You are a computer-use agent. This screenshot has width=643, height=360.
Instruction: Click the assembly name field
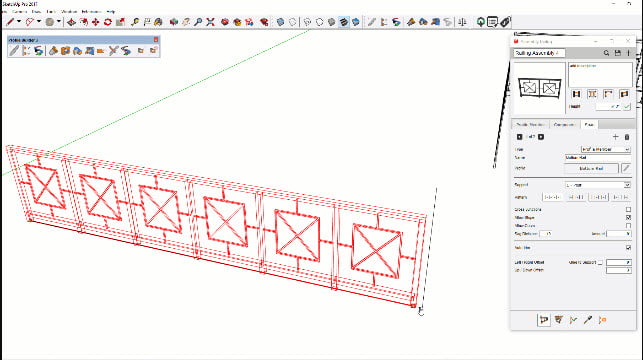point(539,53)
